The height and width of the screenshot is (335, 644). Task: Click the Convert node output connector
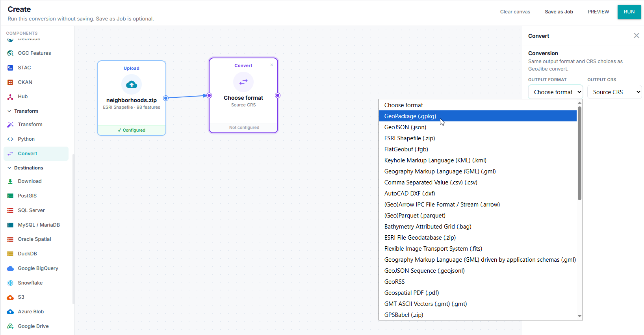(x=278, y=95)
